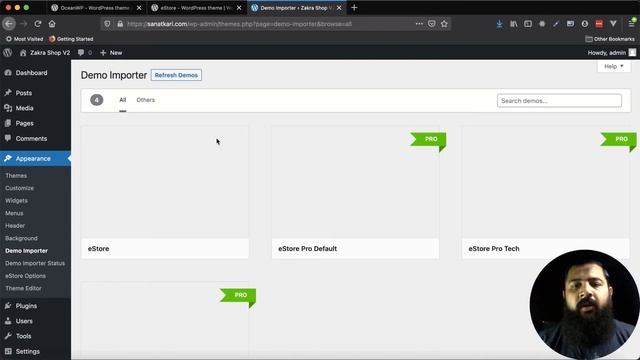This screenshot has height=360, width=640.
Task: Toggle the sidebars toolbar icon
Action: (528, 24)
